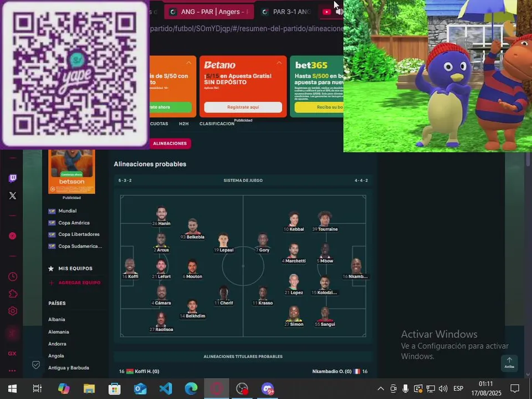Click the Arriba back-to-top button
Viewport: 532px width, 399px height.
tap(509, 363)
